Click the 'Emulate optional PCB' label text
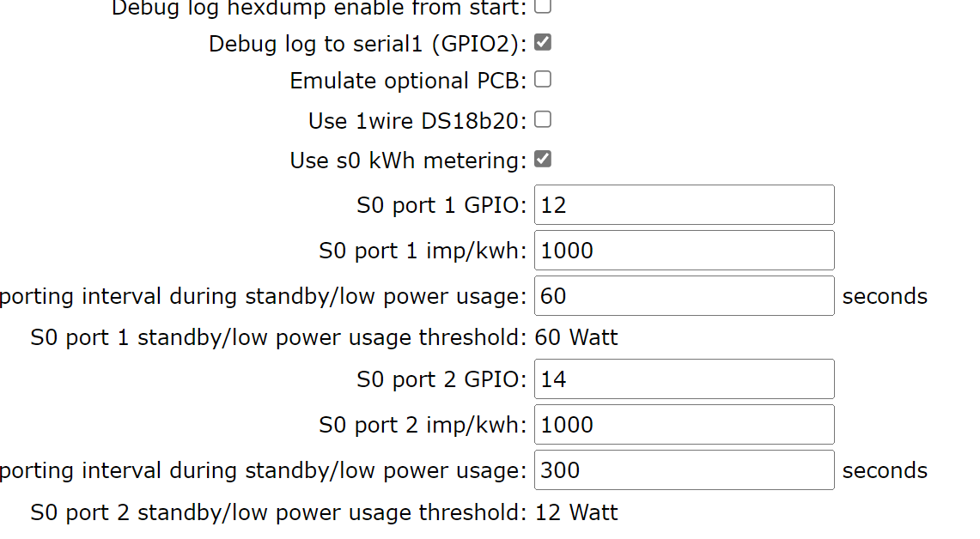Image resolution: width=980 pixels, height=539 pixels. coord(408,81)
